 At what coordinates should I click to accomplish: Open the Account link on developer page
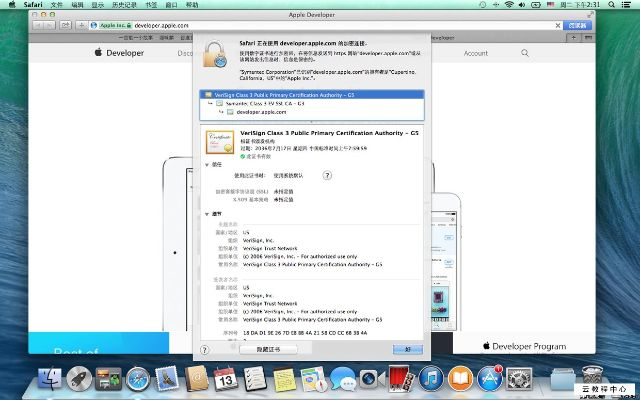tap(476, 53)
